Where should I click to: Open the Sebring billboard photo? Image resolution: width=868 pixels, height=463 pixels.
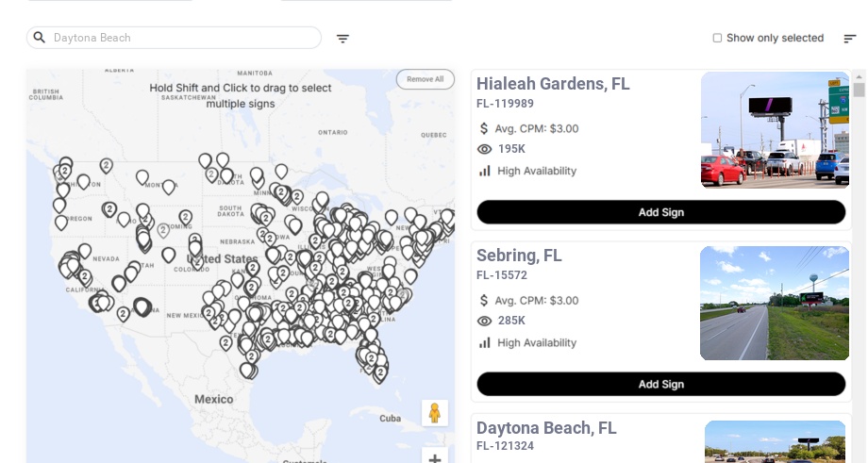(774, 303)
